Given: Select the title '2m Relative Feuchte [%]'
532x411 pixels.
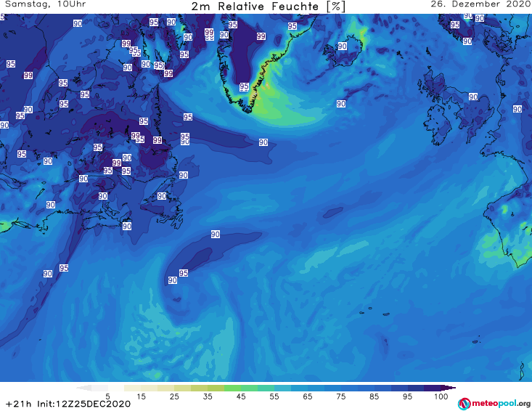Looking at the screenshot, I should pos(269,7).
